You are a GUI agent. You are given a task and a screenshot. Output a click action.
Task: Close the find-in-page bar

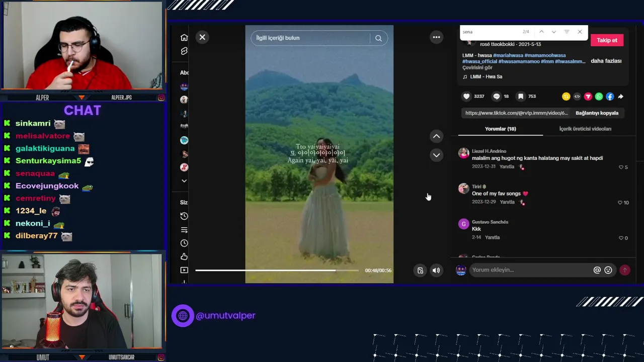(x=580, y=32)
